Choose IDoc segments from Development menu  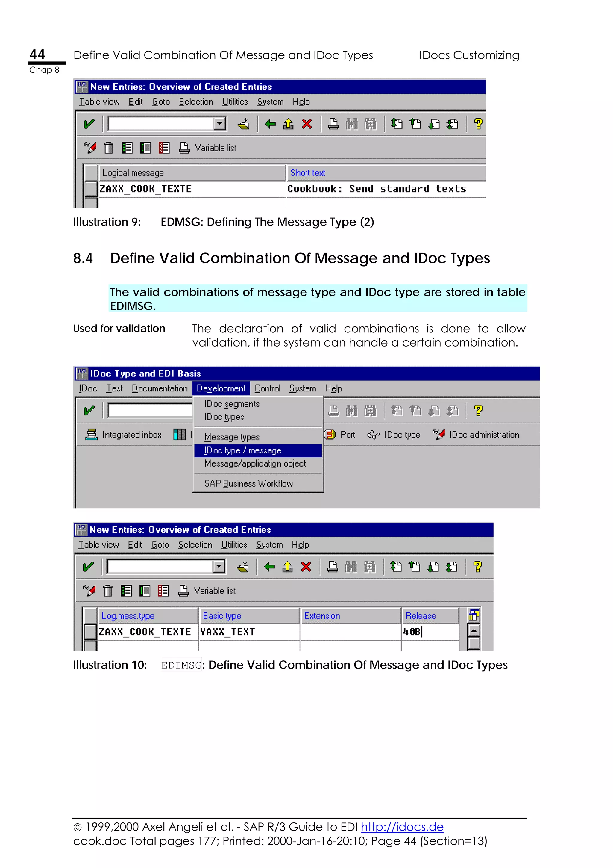click(232, 404)
